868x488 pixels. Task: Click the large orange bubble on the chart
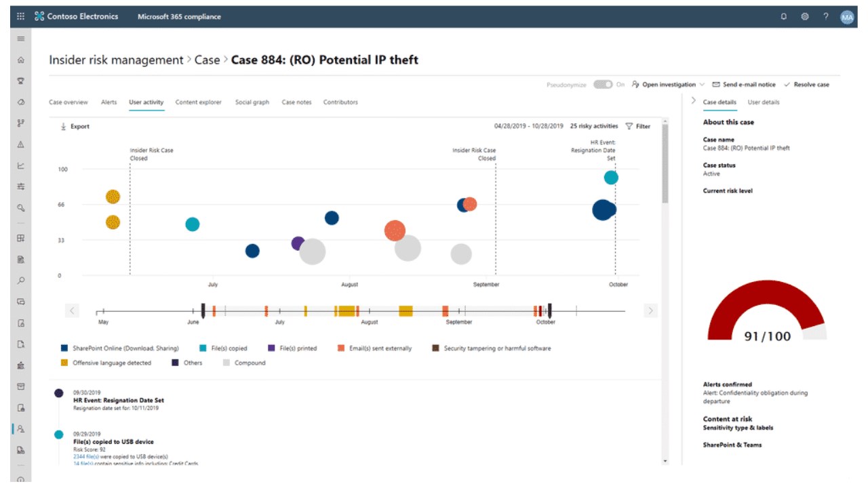(395, 231)
